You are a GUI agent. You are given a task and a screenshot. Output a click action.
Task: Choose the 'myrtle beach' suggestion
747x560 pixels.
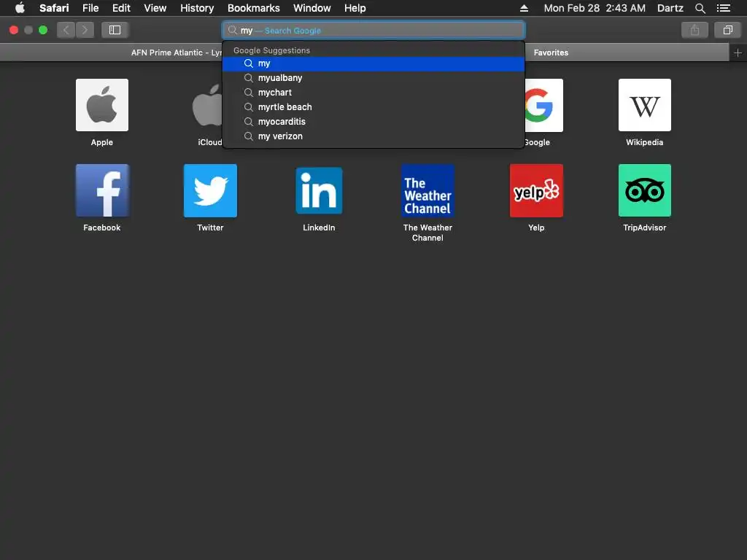(x=373, y=107)
